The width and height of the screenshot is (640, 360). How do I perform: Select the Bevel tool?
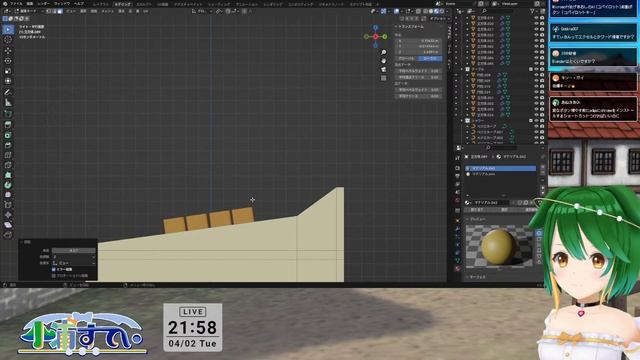[8, 145]
